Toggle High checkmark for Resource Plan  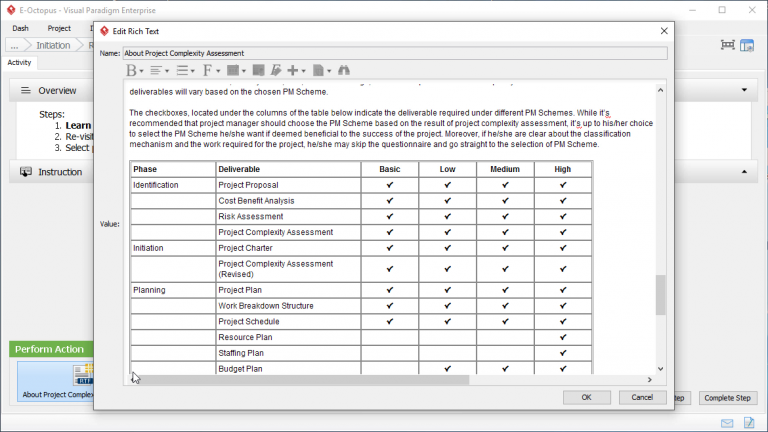pyautogui.click(x=563, y=338)
